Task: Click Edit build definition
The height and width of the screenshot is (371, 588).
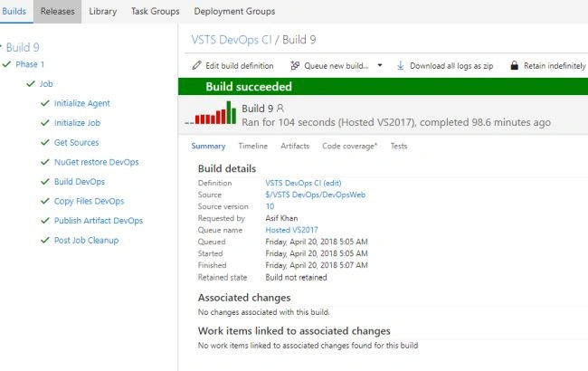Action: pyautogui.click(x=232, y=66)
